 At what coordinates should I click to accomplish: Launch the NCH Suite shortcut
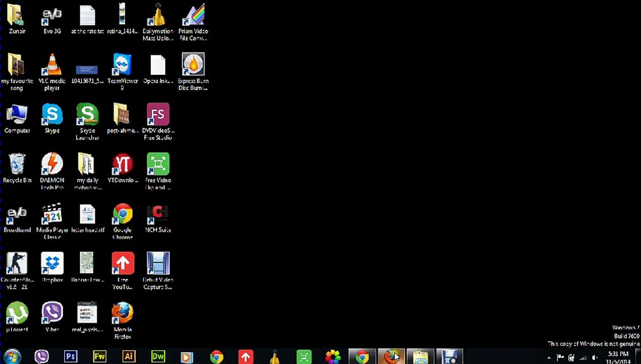pos(158,218)
